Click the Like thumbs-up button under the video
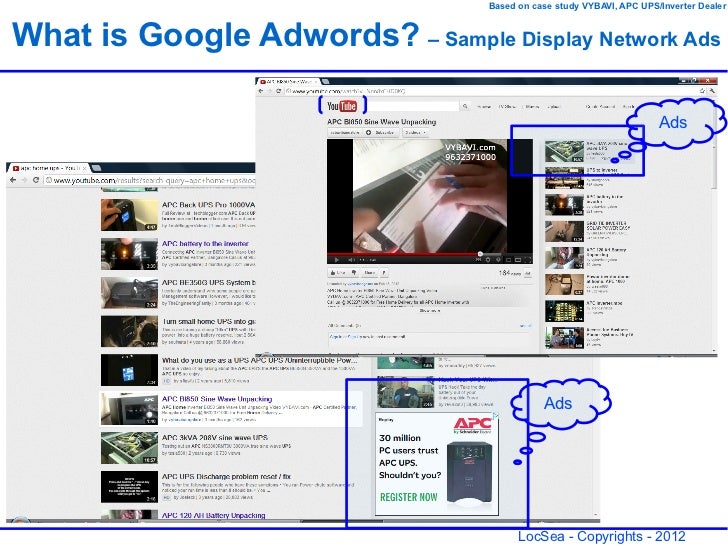Viewport: 728px width, 546px height. (338, 273)
